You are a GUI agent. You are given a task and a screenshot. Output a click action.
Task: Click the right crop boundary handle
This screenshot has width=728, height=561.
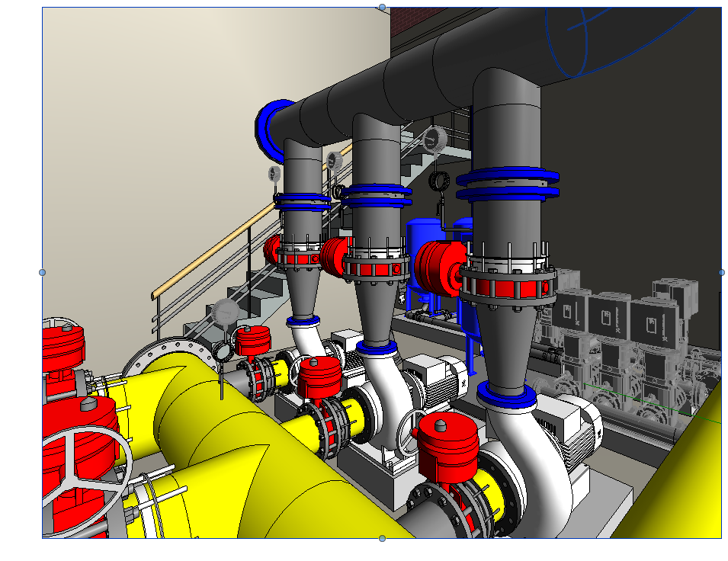pos(721,272)
